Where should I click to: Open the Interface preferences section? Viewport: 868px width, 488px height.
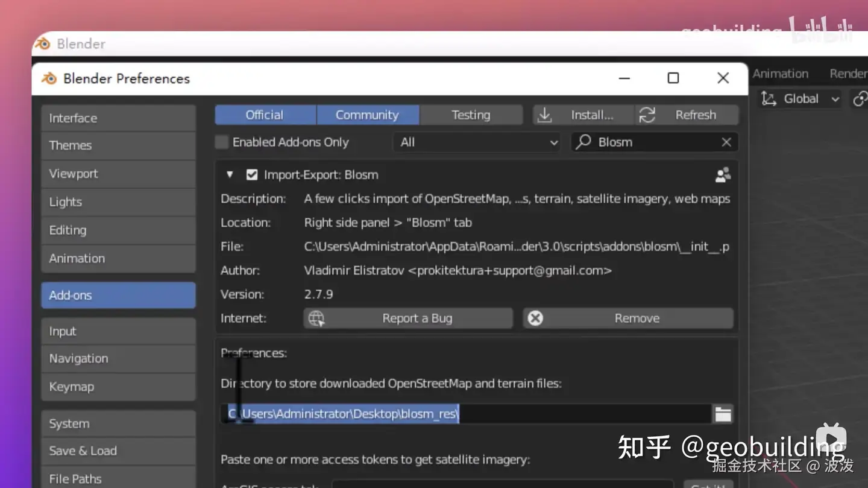pos(118,118)
